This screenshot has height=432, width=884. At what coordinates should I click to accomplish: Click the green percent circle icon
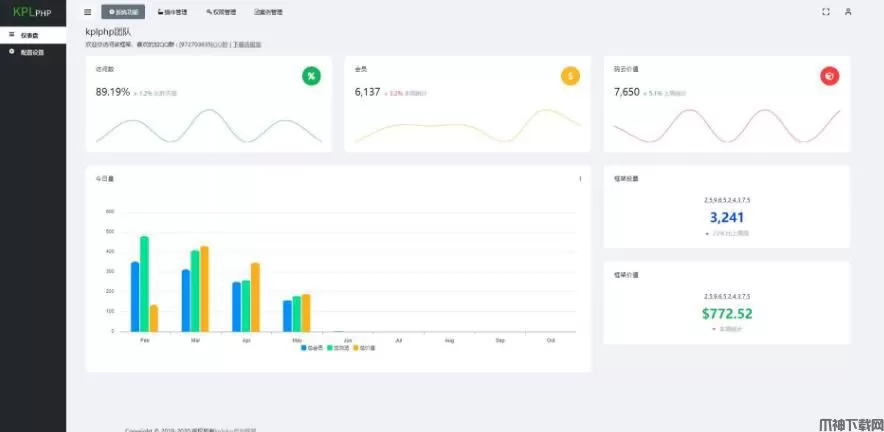pos(311,76)
